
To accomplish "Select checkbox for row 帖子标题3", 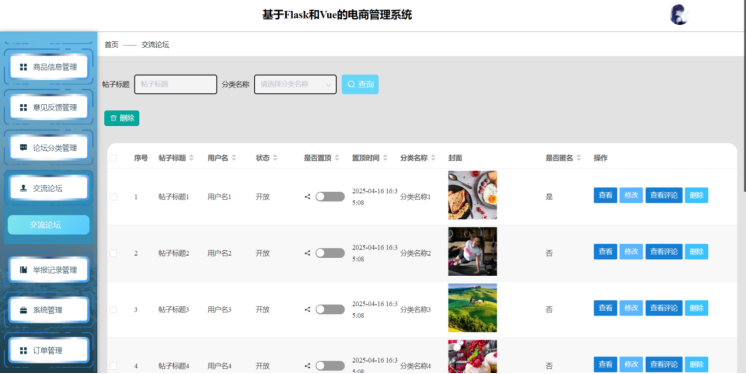I will 113,309.
